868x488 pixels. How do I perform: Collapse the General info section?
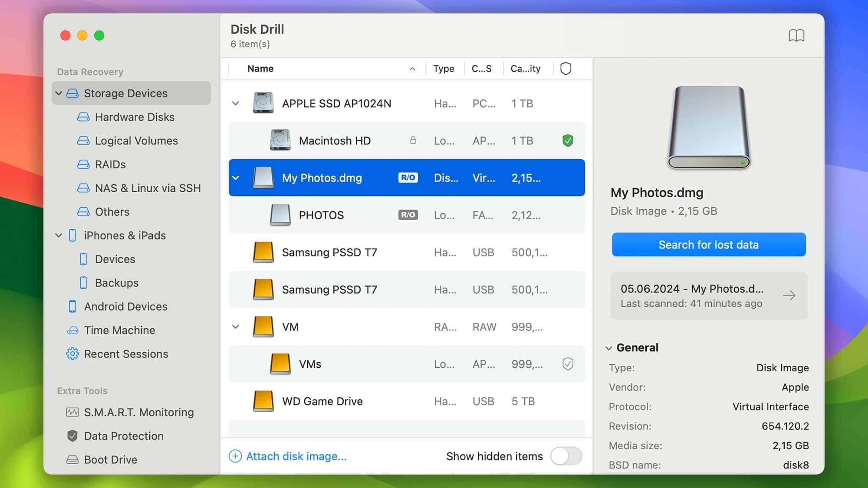[x=609, y=348]
